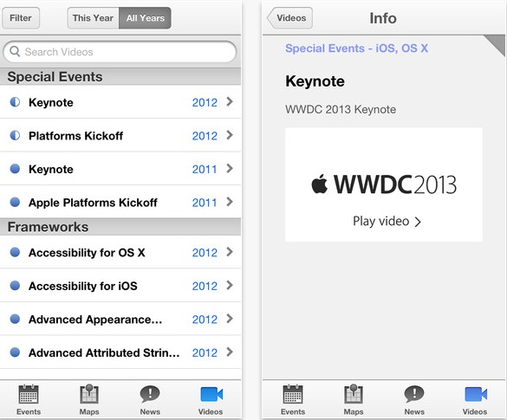Viewport: 507px width, 420px height.
Task: Select the Apple Platforms Kickoff title
Action: [93, 203]
